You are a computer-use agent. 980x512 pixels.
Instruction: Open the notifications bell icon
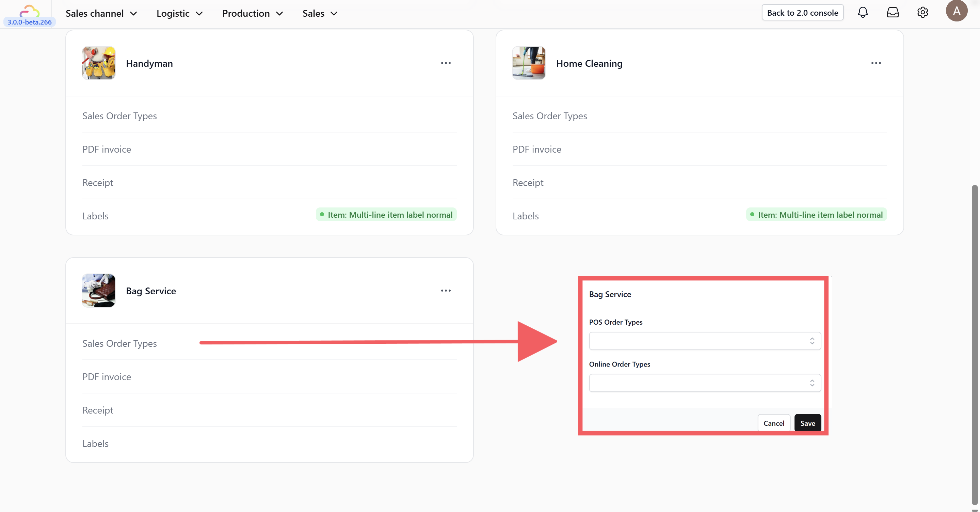(x=863, y=13)
